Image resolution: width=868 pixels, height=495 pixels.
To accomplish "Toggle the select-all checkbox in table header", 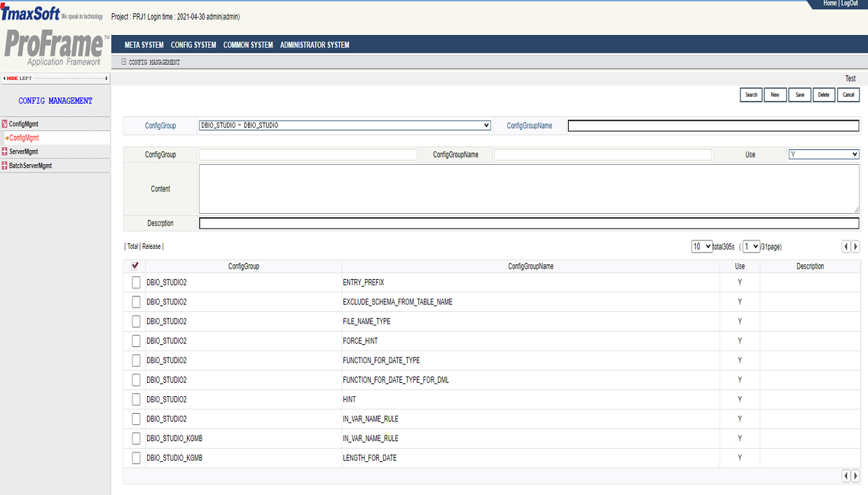I will coord(135,266).
